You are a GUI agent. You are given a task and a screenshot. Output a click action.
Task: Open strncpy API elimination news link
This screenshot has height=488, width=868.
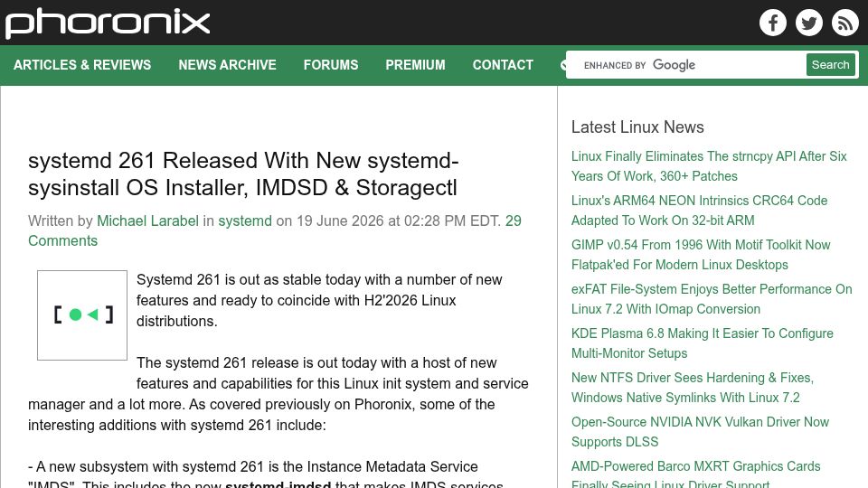point(709,166)
